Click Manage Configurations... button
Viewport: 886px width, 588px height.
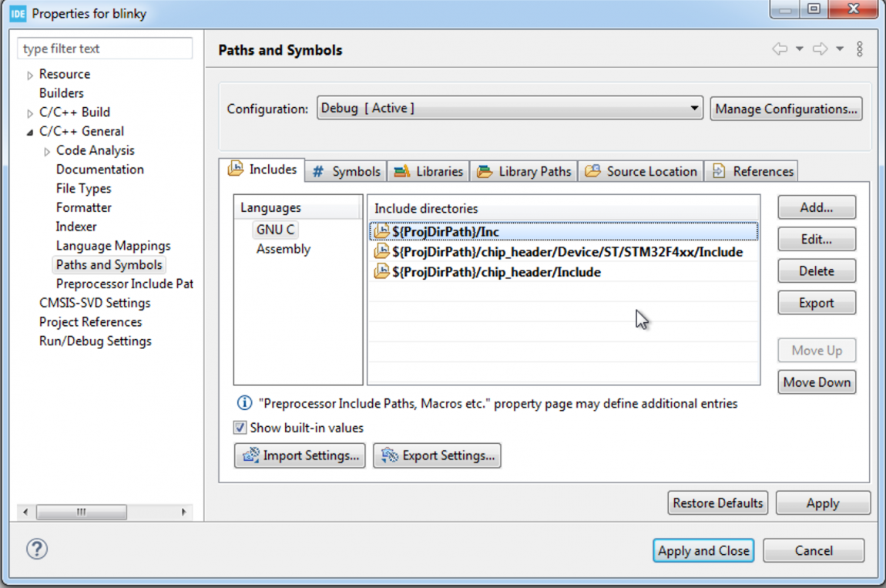(x=786, y=109)
